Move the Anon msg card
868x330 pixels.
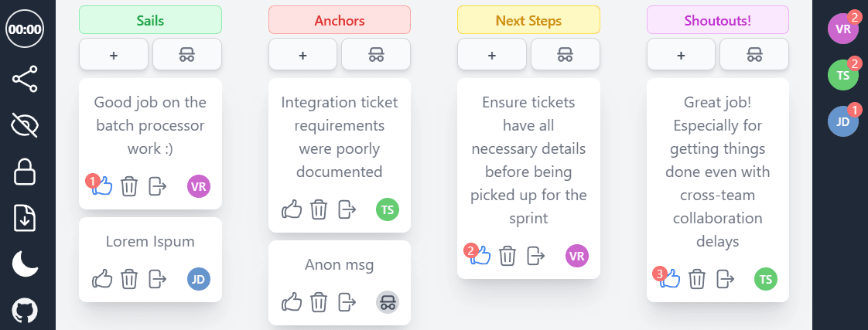coord(347,302)
